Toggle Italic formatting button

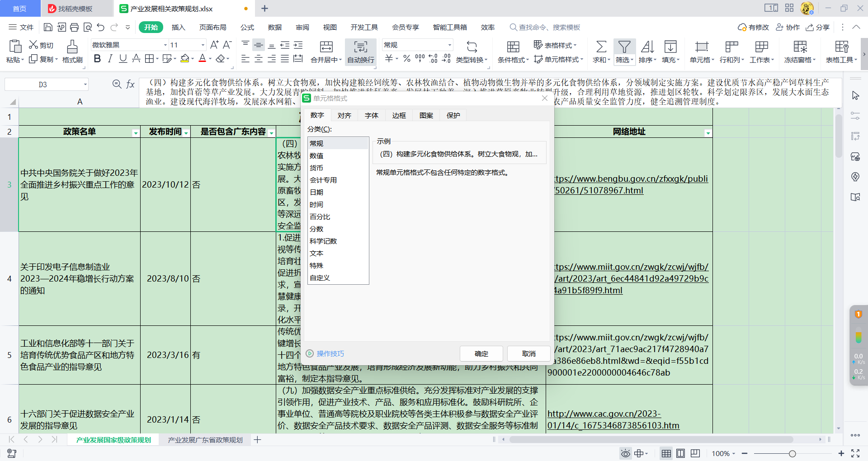(x=110, y=59)
